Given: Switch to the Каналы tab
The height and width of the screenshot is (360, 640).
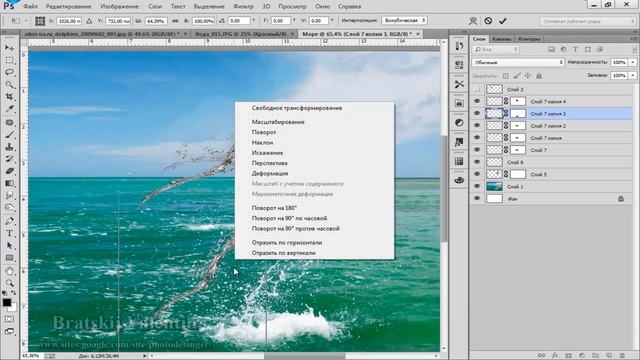Looking at the screenshot, I should [501, 39].
